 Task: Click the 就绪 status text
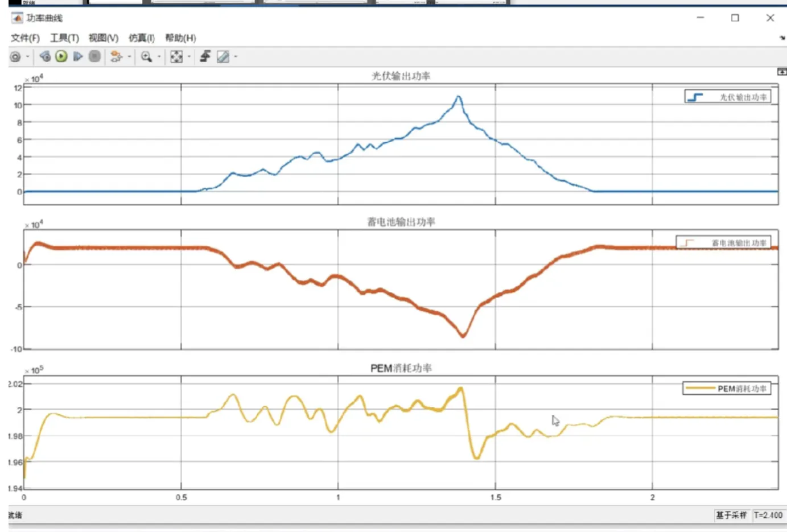click(15, 515)
